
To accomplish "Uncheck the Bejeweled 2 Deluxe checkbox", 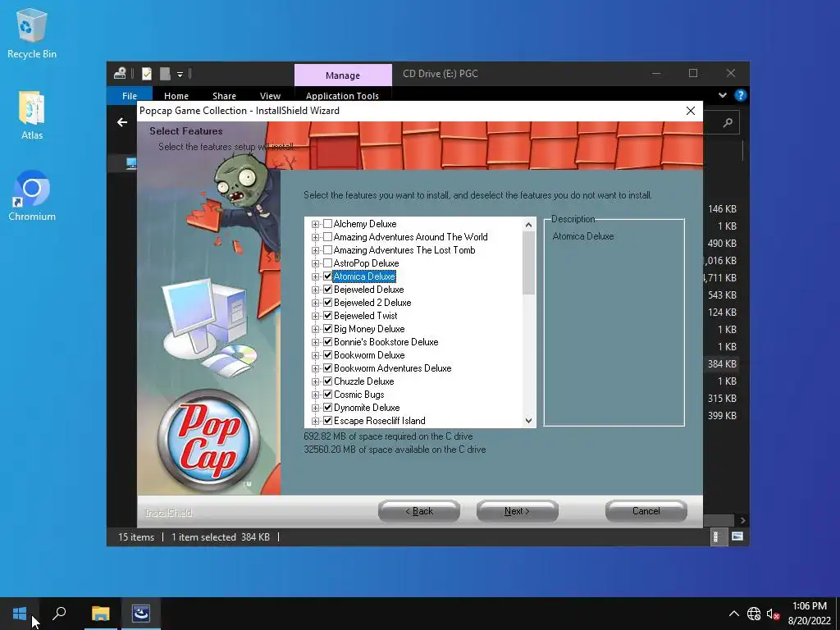I will coord(328,302).
